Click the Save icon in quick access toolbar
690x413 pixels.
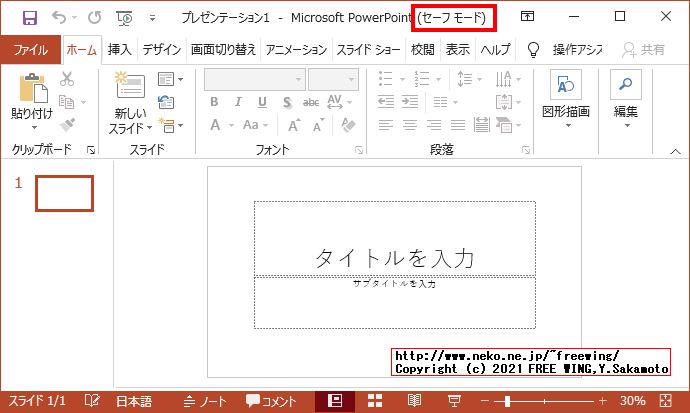coord(30,18)
